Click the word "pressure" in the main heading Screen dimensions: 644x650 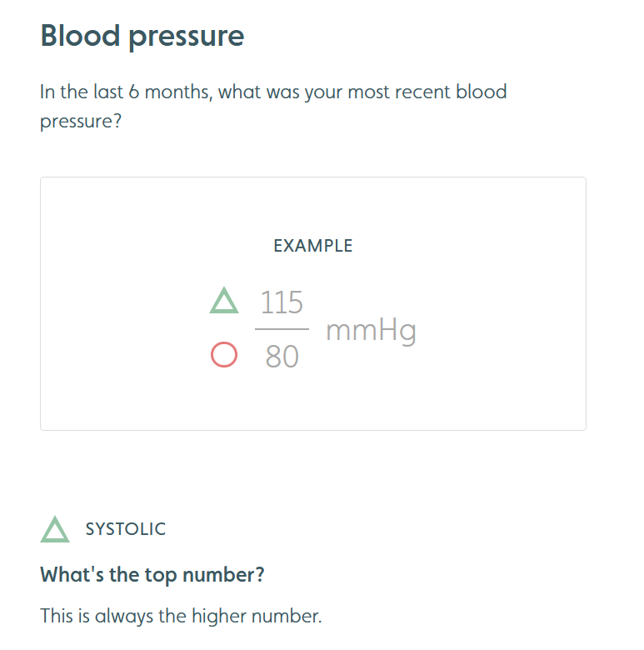tap(187, 37)
